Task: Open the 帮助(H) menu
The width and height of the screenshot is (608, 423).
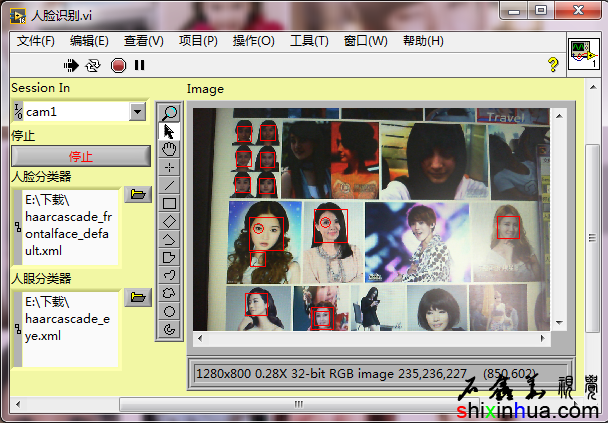Action: 423,41
